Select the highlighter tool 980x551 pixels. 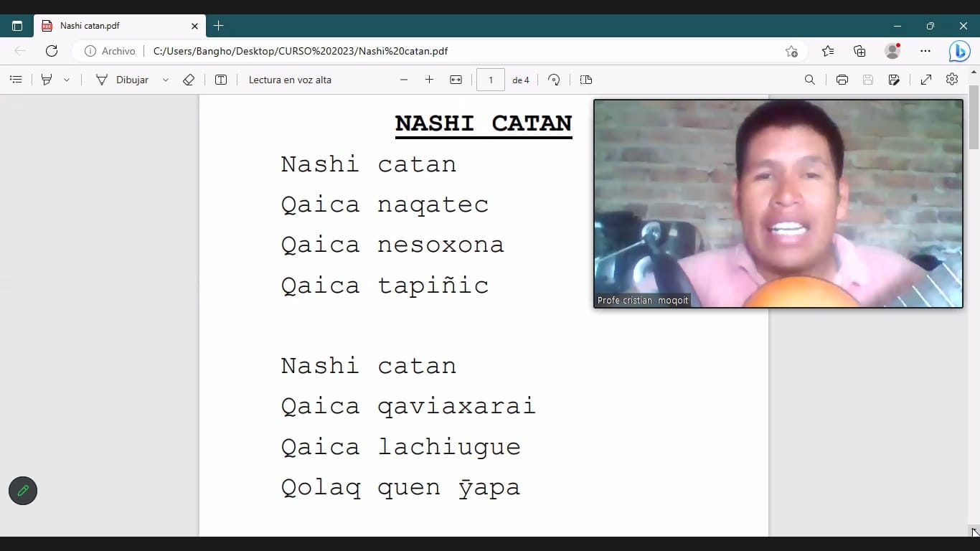coord(47,80)
